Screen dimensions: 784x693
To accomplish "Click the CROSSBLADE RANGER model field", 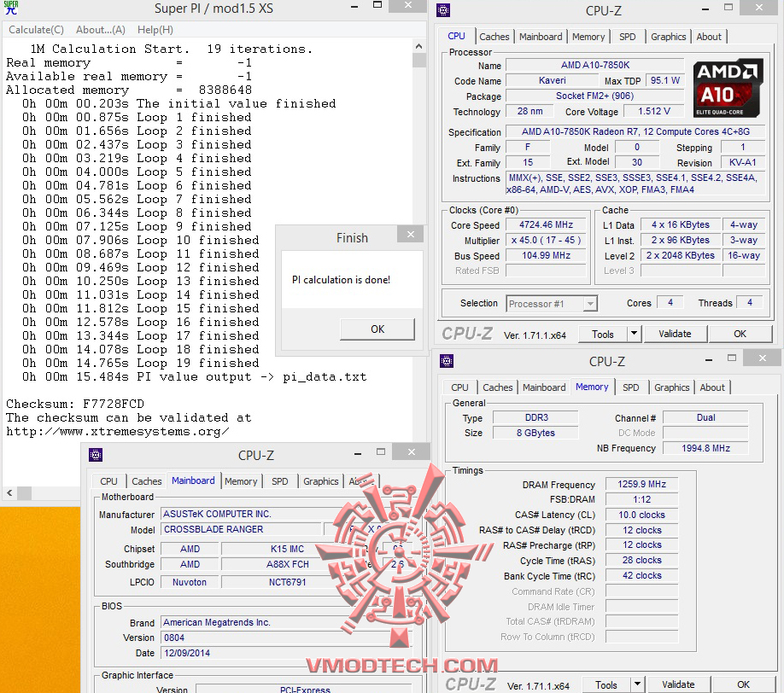I will (x=241, y=529).
